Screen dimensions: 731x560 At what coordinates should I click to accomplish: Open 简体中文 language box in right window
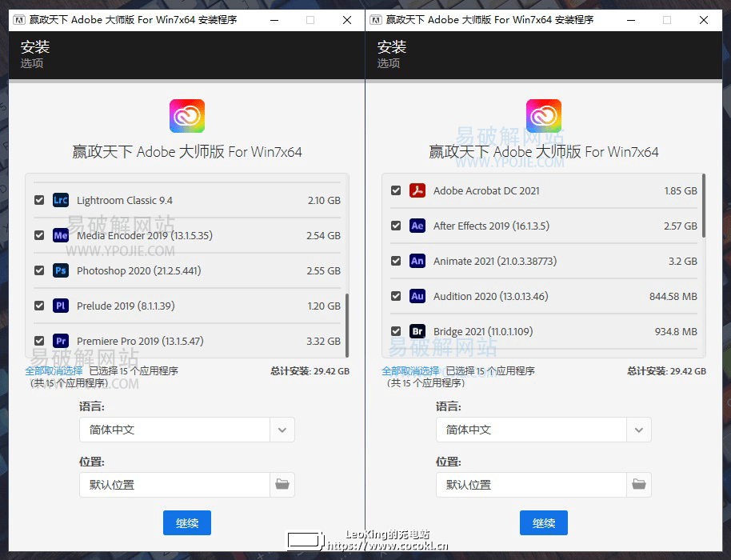click(532, 430)
